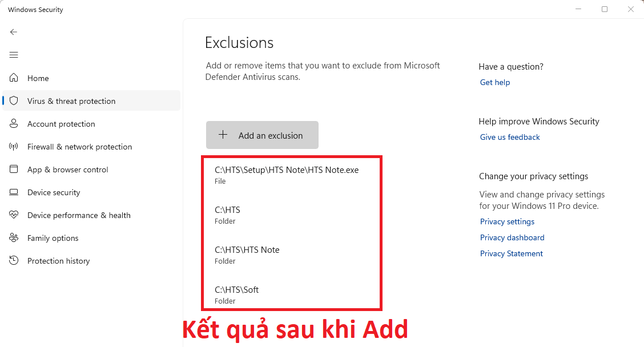Click the Home house icon
This screenshot has height=347, width=644.
pos(14,78)
